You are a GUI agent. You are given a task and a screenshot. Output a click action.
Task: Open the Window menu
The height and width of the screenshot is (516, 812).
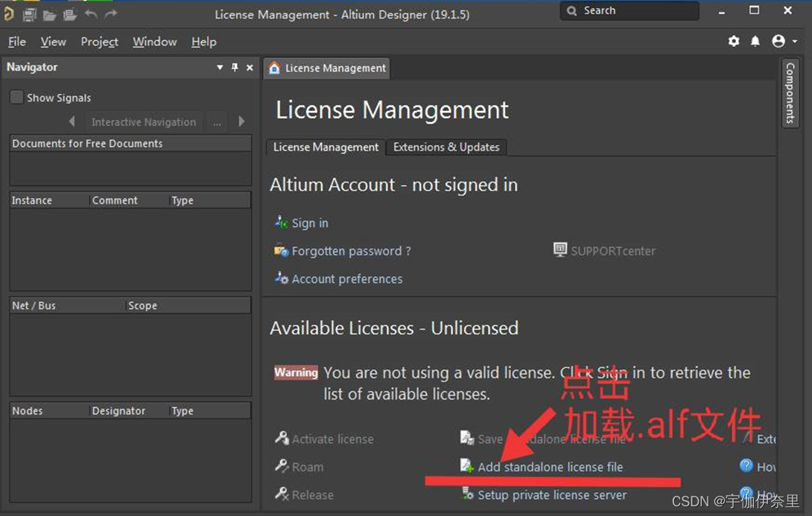[x=154, y=42]
